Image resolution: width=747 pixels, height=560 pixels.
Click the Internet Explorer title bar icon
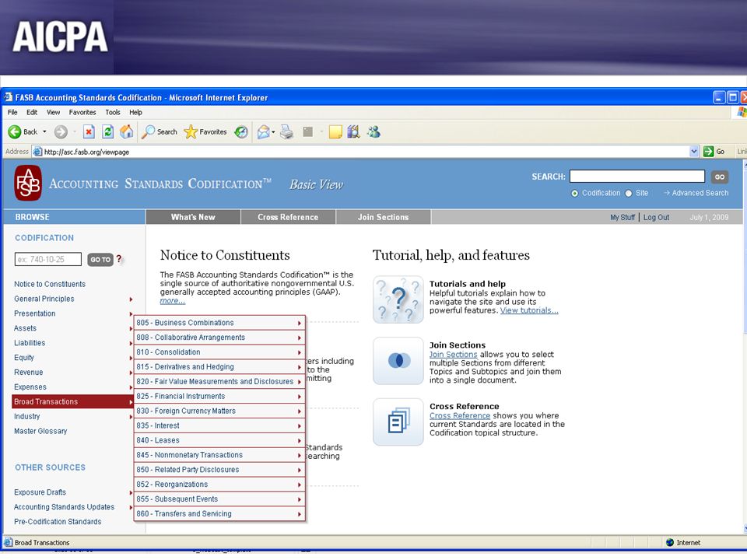click(8, 97)
